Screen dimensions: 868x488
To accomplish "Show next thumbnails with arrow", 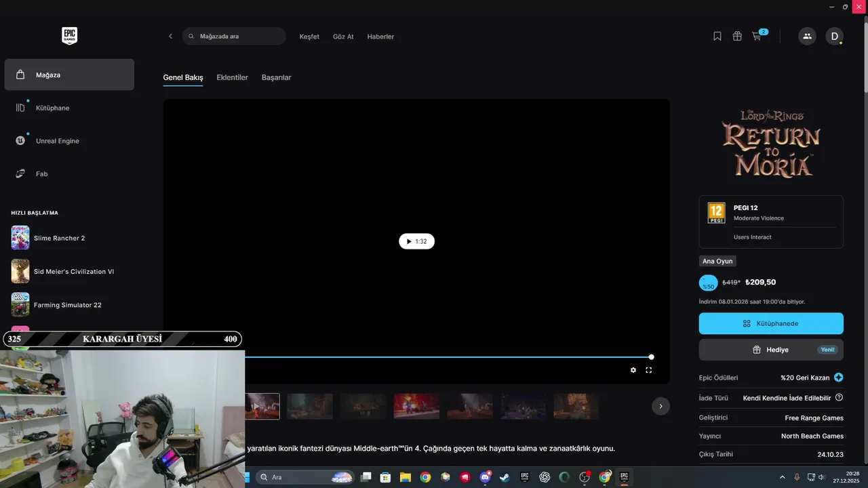I will pos(660,406).
